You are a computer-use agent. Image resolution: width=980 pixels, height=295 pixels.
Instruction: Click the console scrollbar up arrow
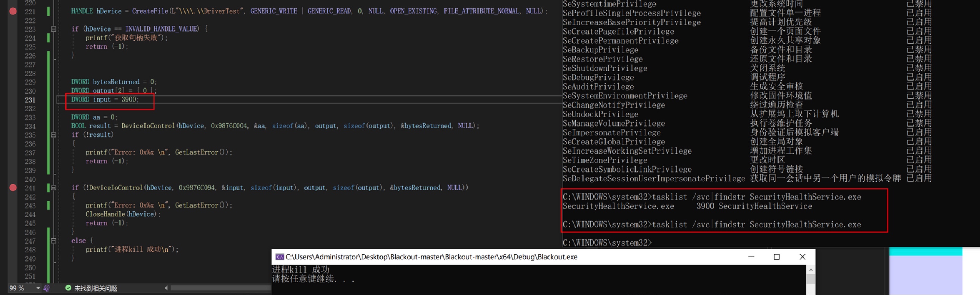pos(811,270)
